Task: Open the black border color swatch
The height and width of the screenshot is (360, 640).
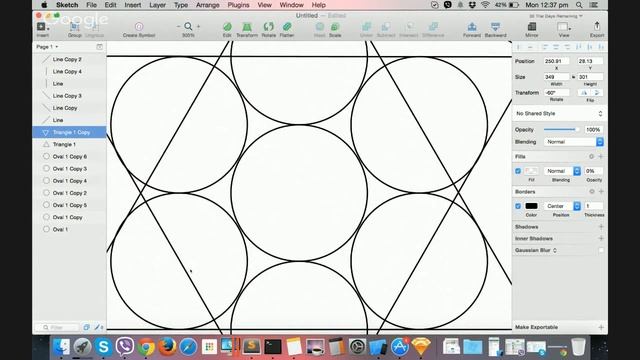Action: tap(531, 206)
